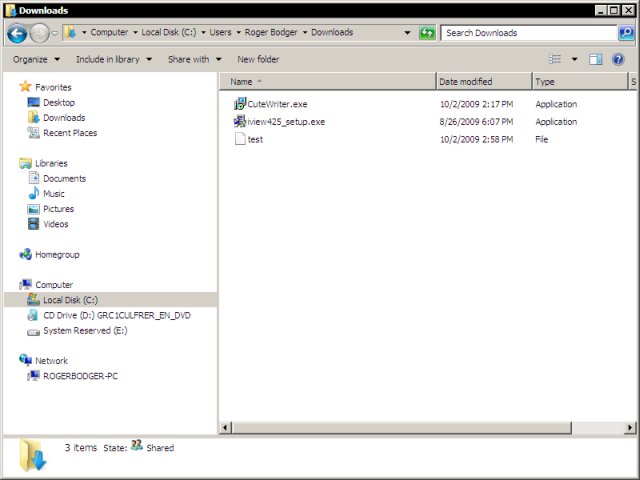Refresh the Downloads folder view

[x=427, y=33]
